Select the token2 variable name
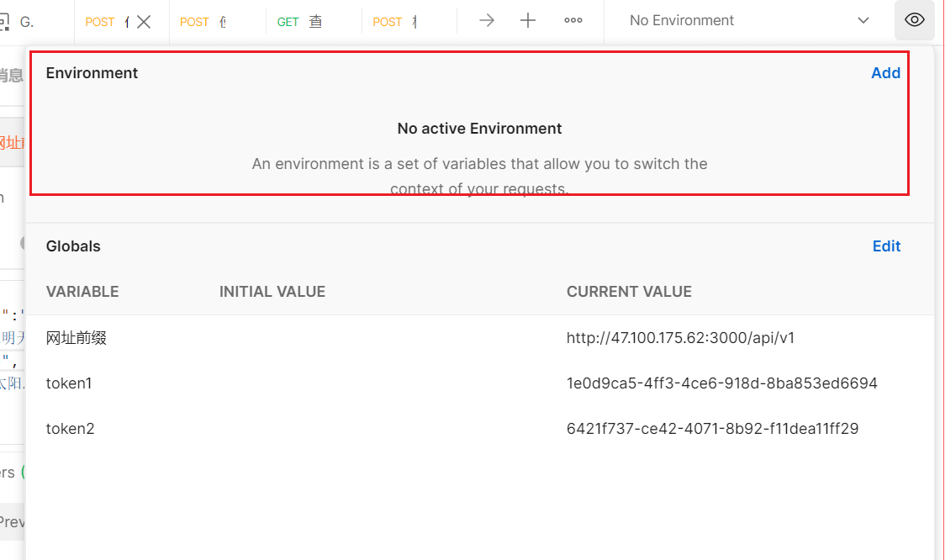The height and width of the screenshot is (560, 945). pyautogui.click(x=70, y=429)
